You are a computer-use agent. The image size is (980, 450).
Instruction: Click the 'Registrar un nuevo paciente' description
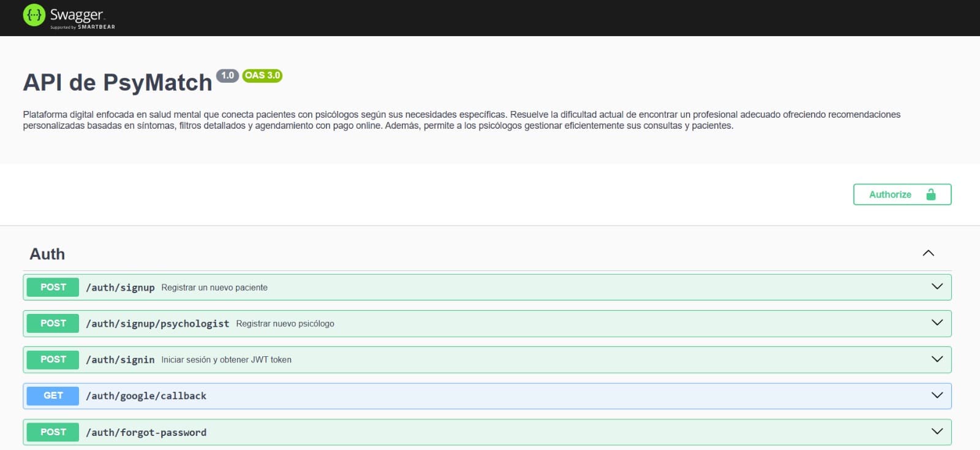214,288
